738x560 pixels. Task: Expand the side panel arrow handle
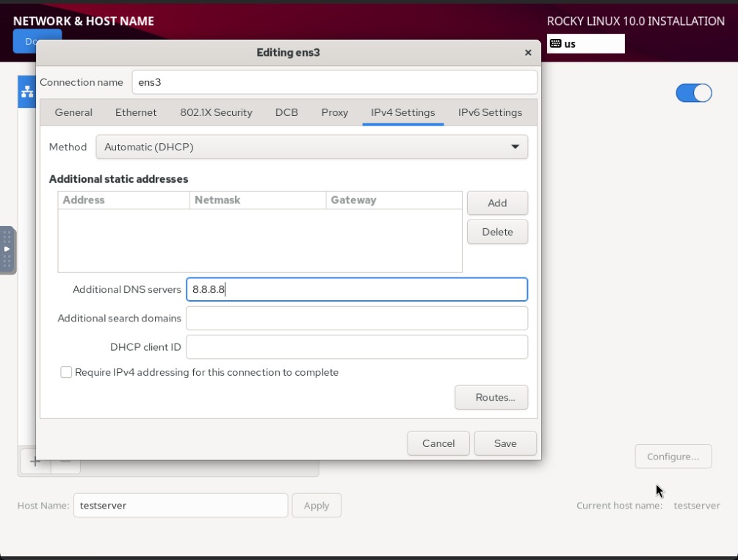pyautogui.click(x=7, y=250)
